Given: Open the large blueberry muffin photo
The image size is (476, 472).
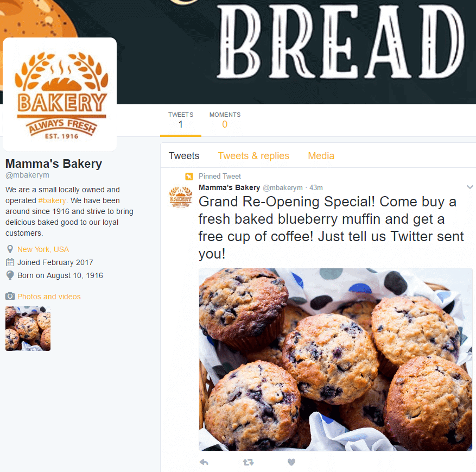Looking at the screenshot, I should coord(336,360).
